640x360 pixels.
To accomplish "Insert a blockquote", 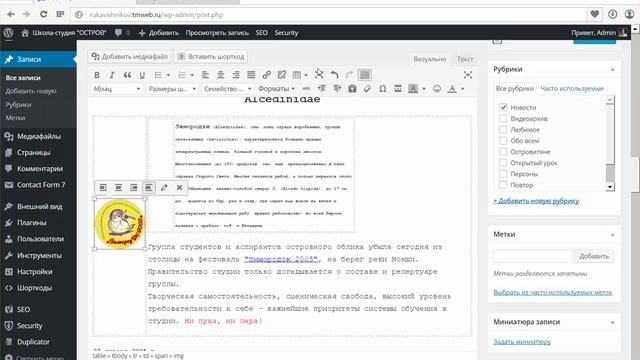I will (127, 75).
